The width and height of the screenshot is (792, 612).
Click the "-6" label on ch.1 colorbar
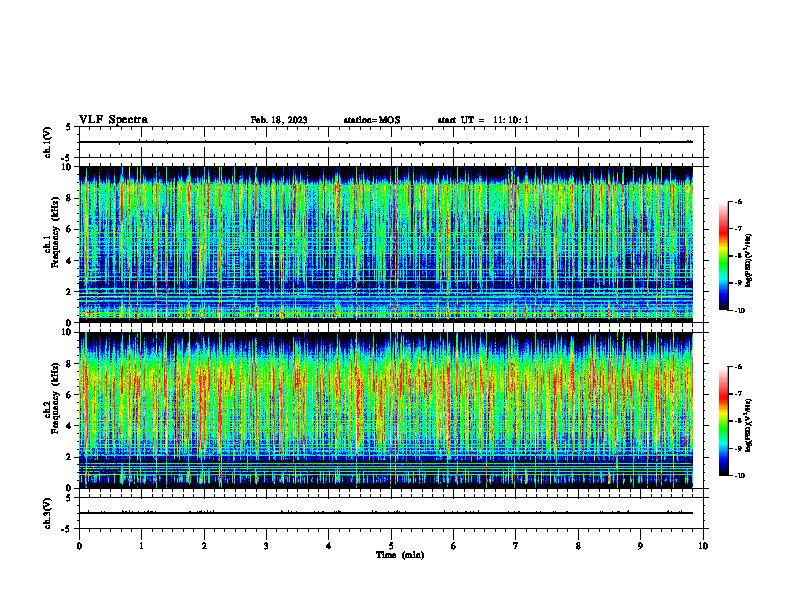(738, 201)
